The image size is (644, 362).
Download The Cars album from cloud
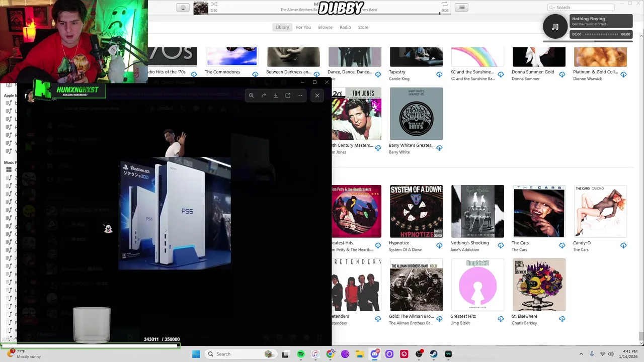(562, 245)
